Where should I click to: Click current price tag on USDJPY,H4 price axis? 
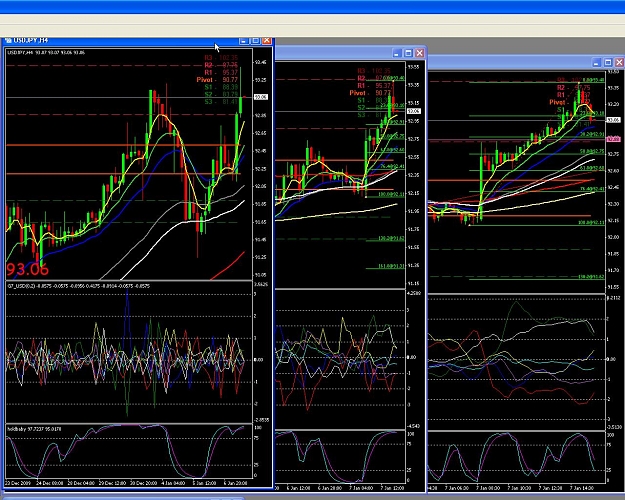coord(261,97)
